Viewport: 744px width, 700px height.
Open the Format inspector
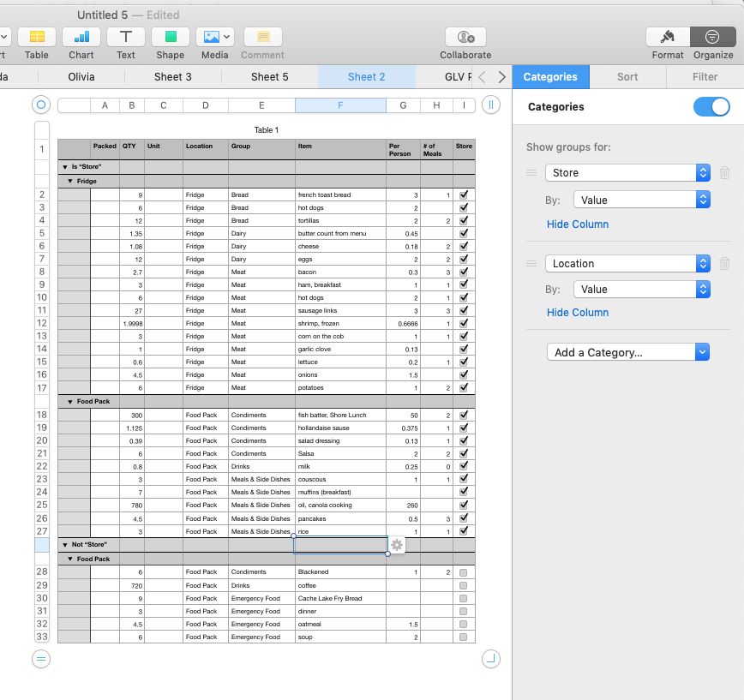[x=667, y=37]
